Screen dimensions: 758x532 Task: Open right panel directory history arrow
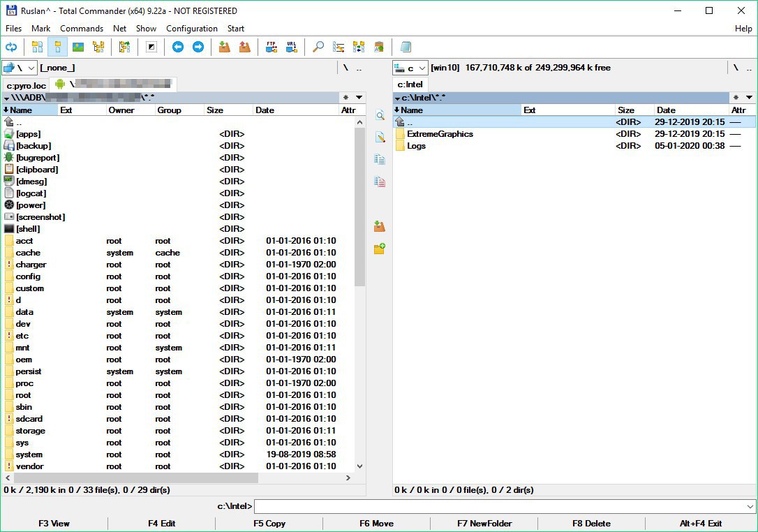tap(750, 98)
